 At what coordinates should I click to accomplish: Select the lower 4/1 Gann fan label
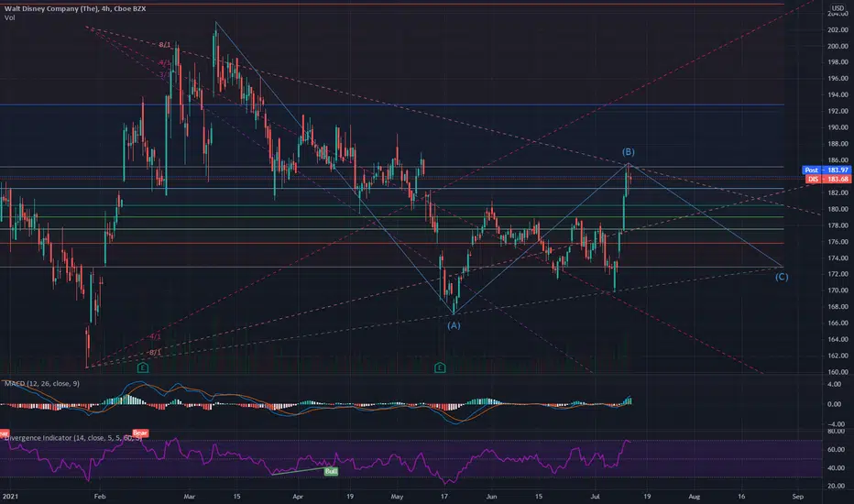click(155, 336)
